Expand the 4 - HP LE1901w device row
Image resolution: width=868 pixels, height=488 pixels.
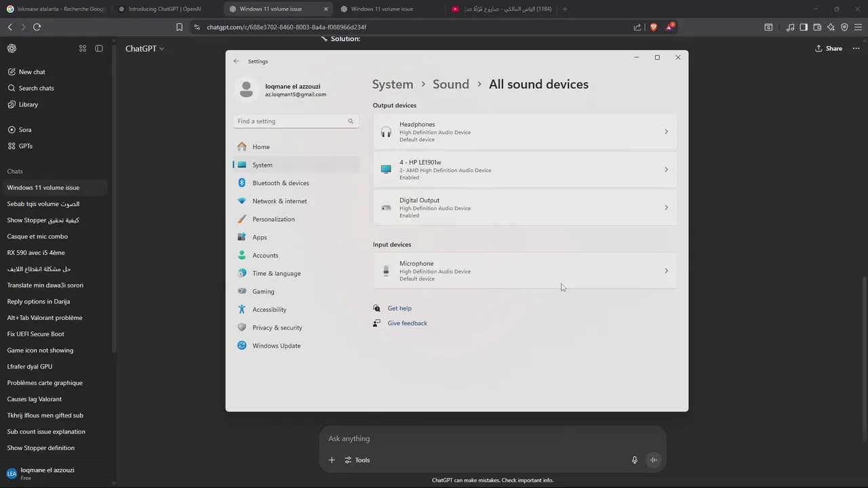pos(525,169)
